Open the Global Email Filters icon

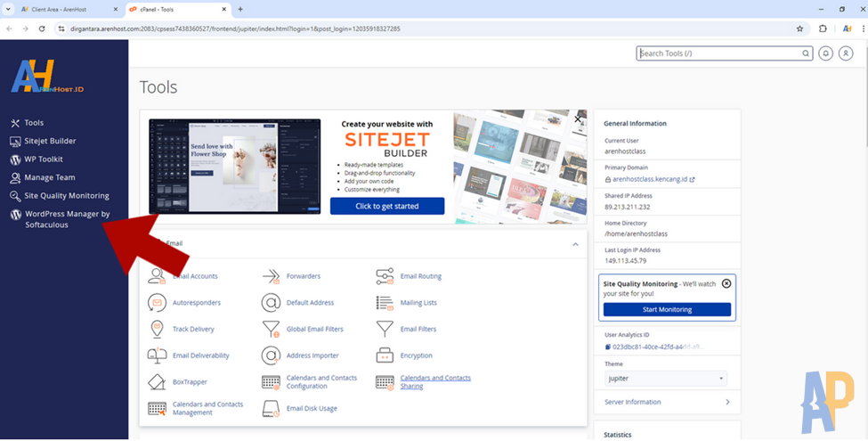click(271, 329)
